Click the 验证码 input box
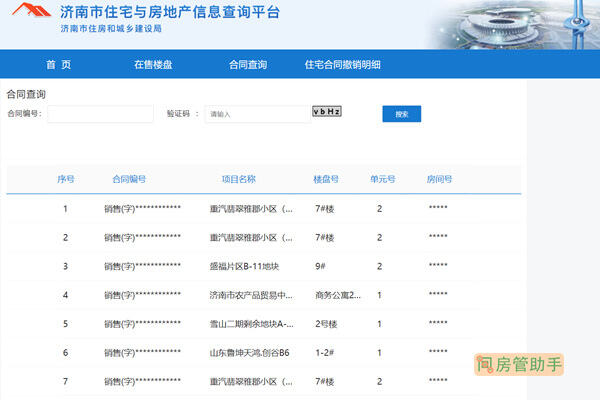 258,114
